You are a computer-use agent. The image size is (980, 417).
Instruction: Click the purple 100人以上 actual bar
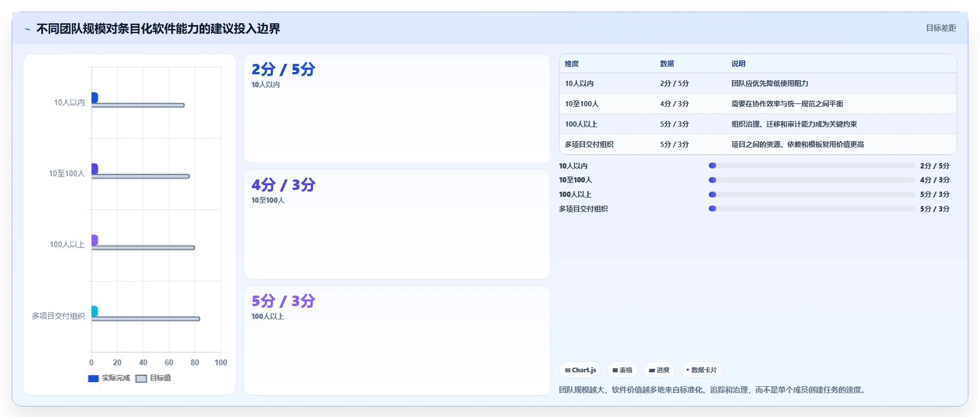[x=95, y=240]
